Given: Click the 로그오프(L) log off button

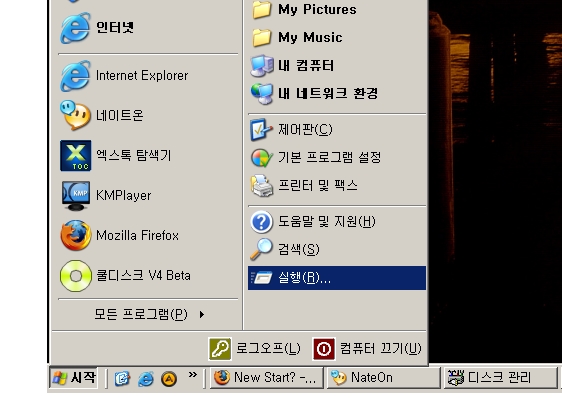Looking at the screenshot, I should (254, 349).
